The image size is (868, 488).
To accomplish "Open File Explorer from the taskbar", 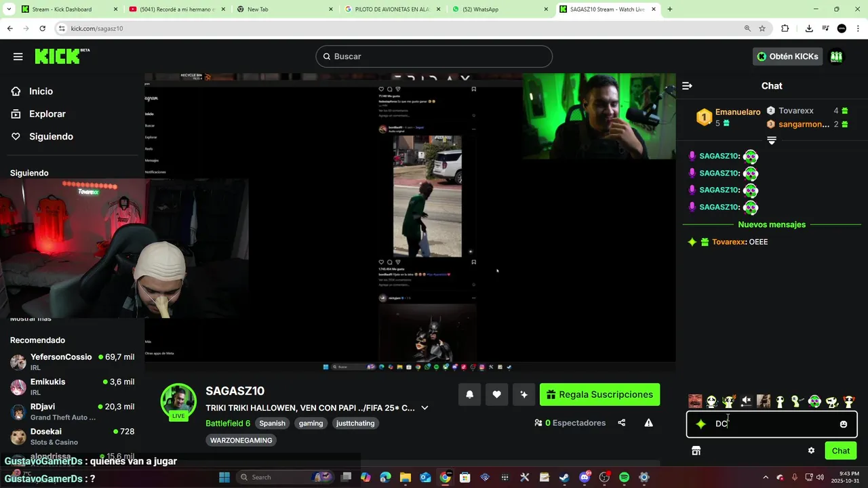I will (406, 477).
